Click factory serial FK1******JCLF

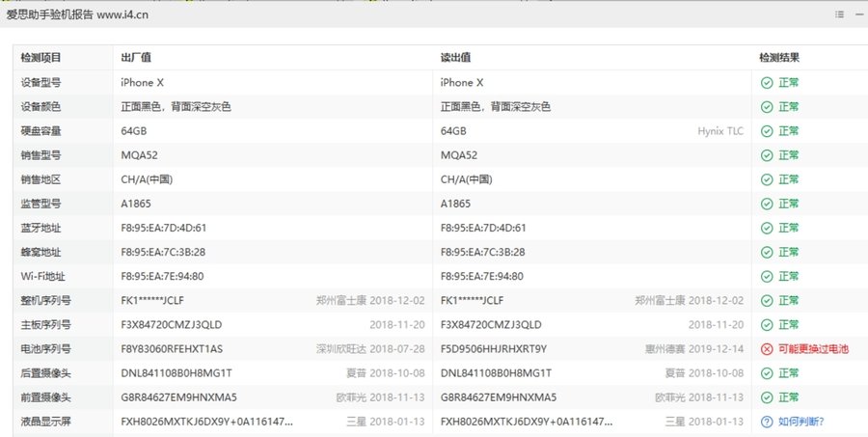click(152, 301)
